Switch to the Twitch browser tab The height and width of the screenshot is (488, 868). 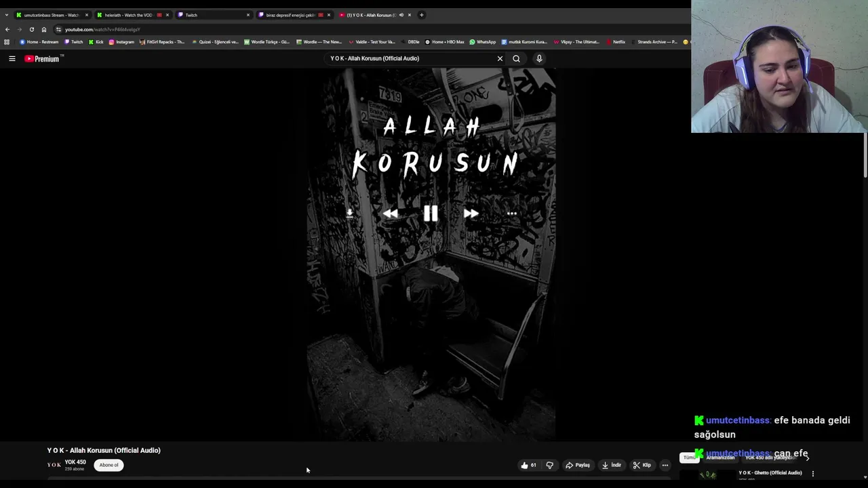213,15
